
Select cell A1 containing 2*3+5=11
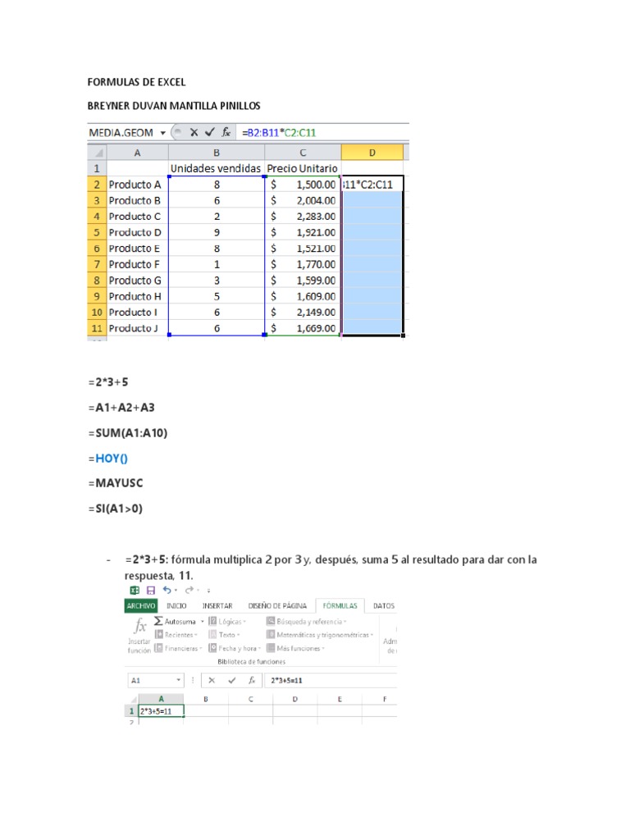(162, 711)
